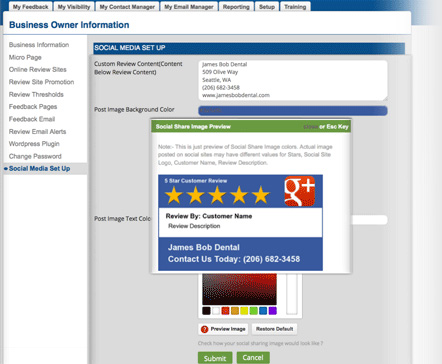Open Feedback Email section
The width and height of the screenshot is (442, 364).
point(32,119)
